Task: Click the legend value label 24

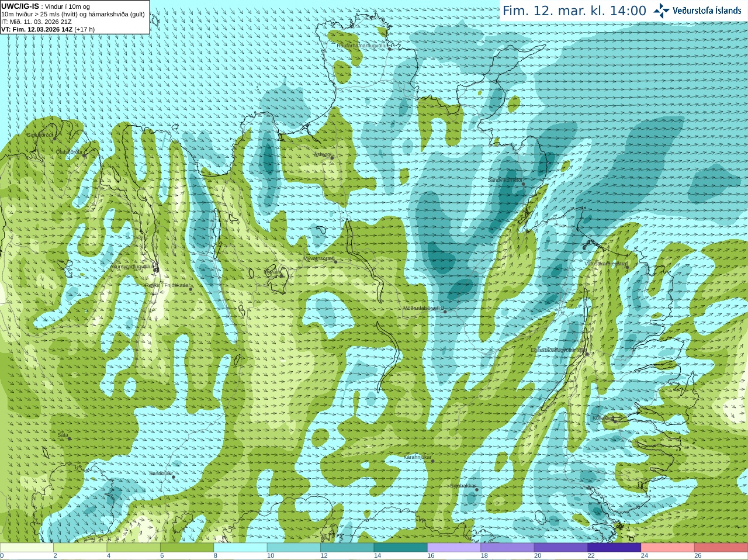Action: point(645,556)
